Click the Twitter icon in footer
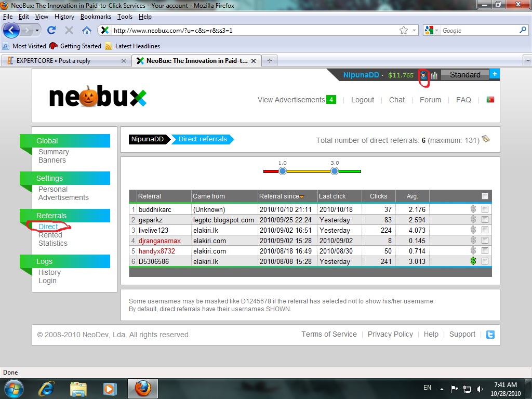Screen dimensions: 532x399 (x=490, y=335)
